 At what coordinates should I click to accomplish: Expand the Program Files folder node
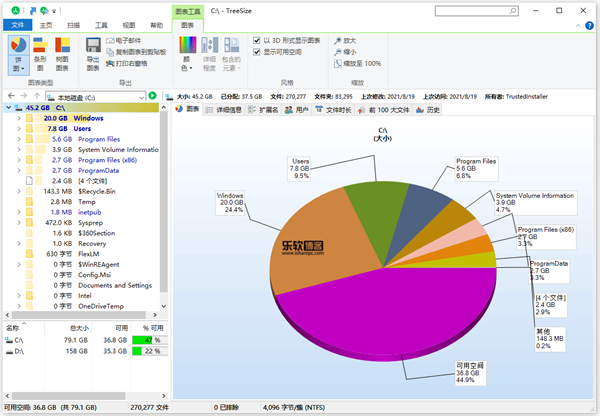(18, 139)
